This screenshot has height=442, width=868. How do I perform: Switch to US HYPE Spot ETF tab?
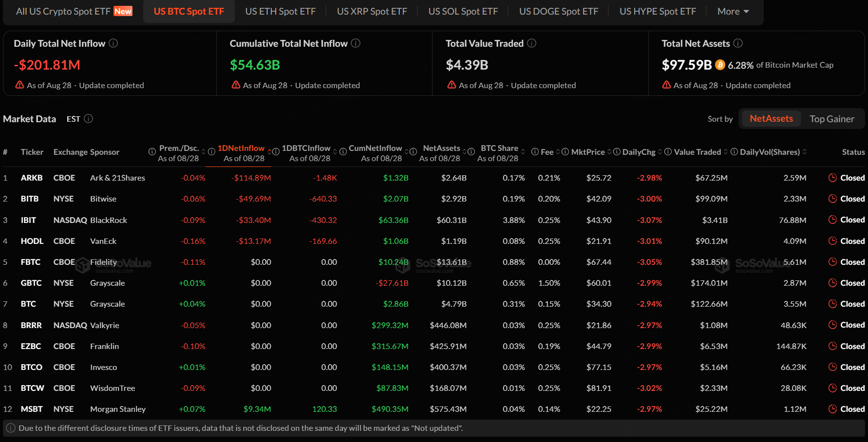[x=658, y=11]
